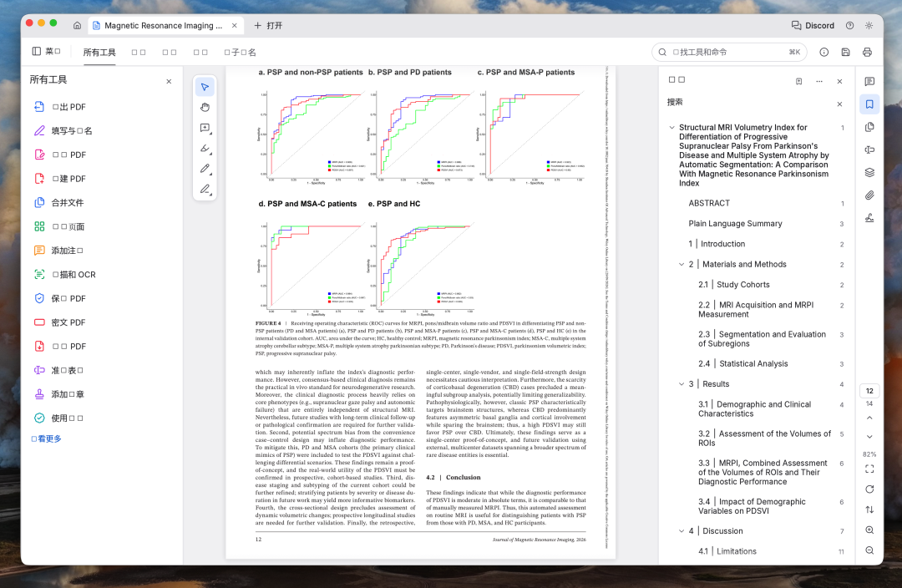Jump to 3.2 Assessment of the Volumes bookmark
The image size is (902, 588).
(x=764, y=438)
